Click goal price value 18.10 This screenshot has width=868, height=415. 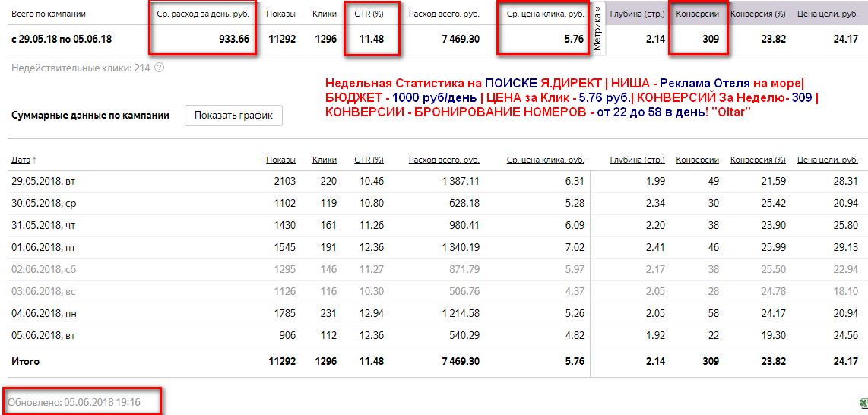(847, 292)
